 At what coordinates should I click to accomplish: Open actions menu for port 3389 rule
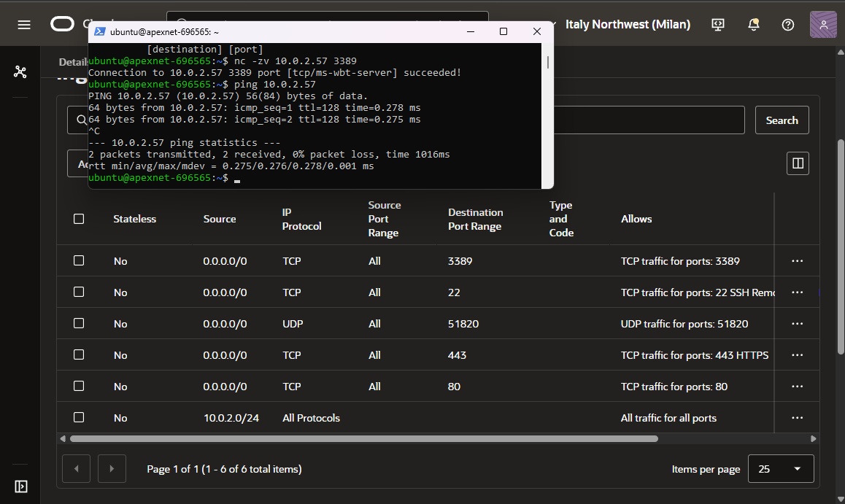click(797, 261)
